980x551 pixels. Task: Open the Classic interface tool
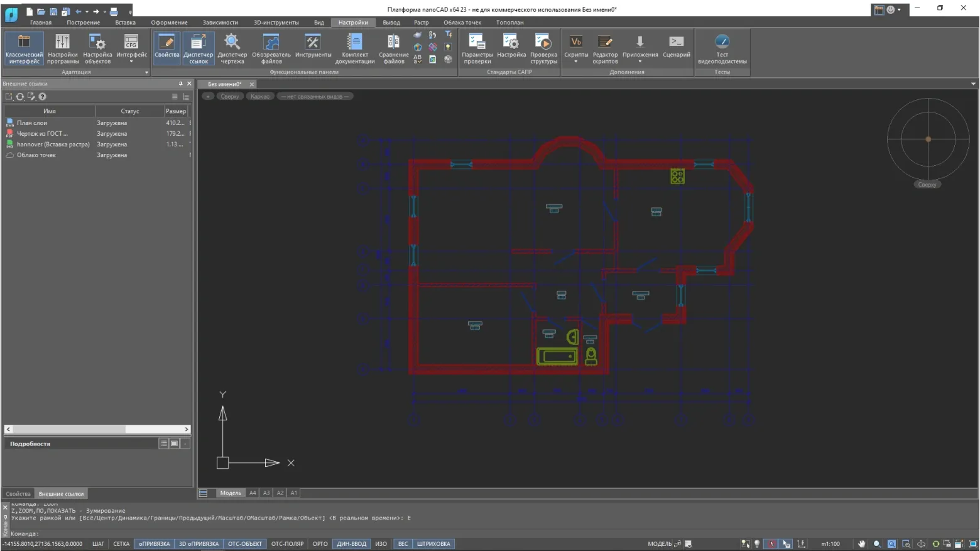coord(24,48)
